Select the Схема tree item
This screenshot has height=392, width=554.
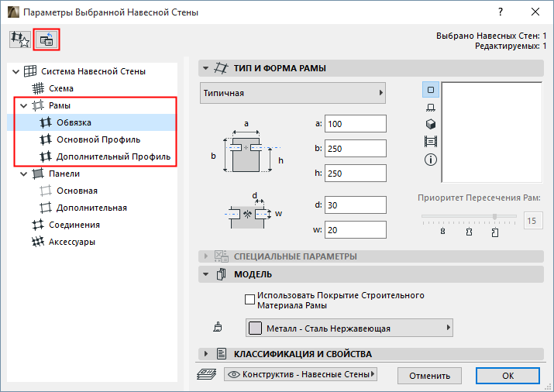pos(60,88)
